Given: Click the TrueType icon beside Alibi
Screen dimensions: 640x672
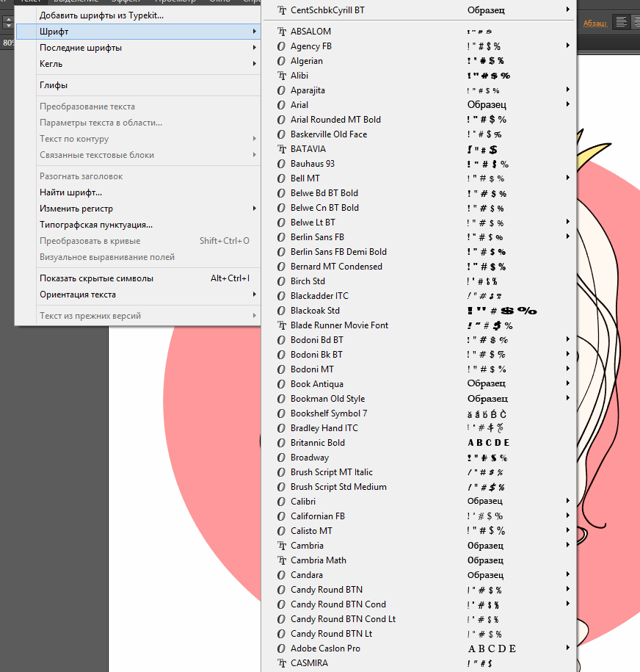Looking at the screenshot, I should click(x=281, y=76).
